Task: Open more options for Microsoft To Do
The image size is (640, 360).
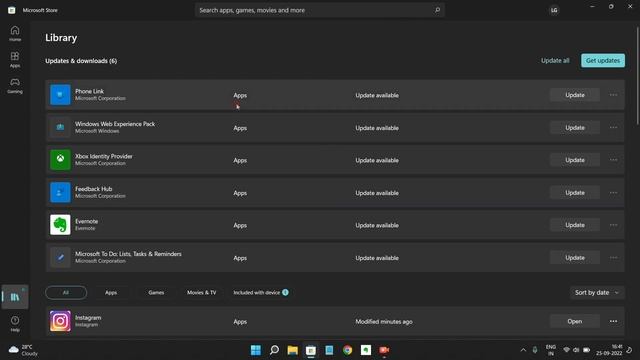Action: [613, 258]
